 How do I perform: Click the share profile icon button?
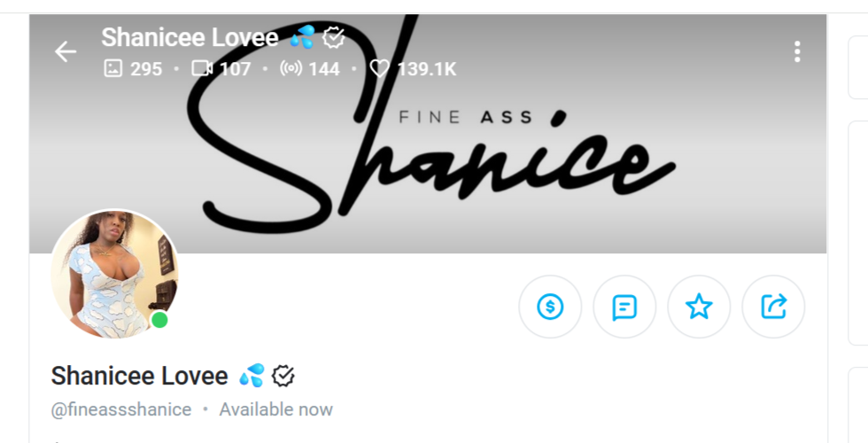pyautogui.click(x=773, y=307)
